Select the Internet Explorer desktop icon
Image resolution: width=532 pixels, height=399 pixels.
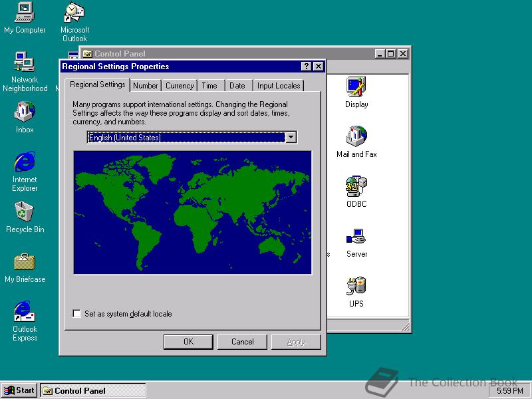pyautogui.click(x=25, y=171)
